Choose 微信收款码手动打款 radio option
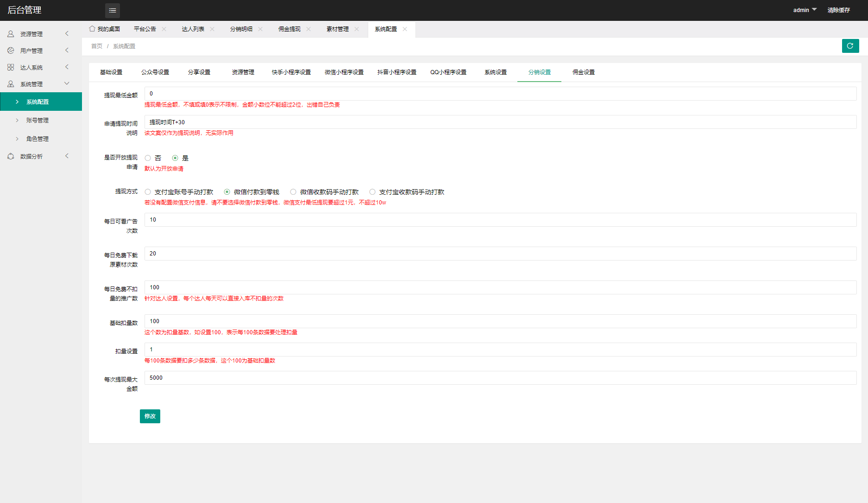This screenshot has height=503, width=868. pyautogui.click(x=293, y=192)
